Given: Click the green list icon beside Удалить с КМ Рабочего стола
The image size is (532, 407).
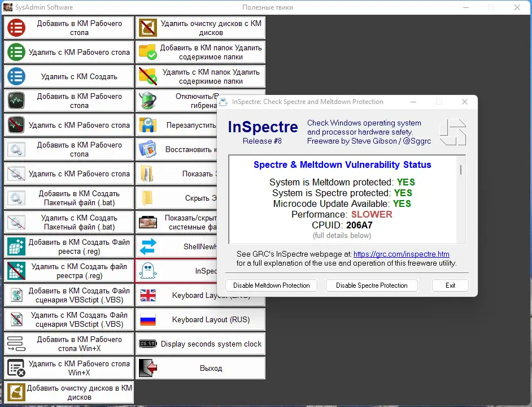Looking at the screenshot, I should (x=16, y=52).
